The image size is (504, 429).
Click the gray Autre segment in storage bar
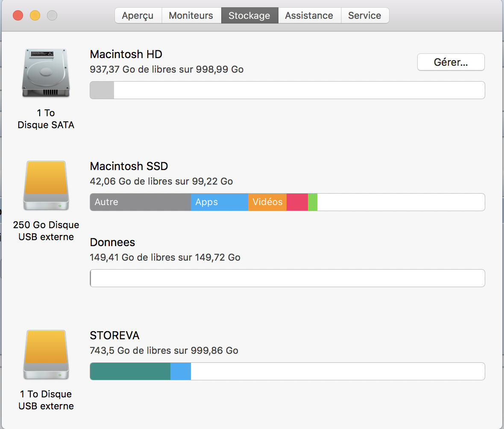pyautogui.click(x=140, y=202)
